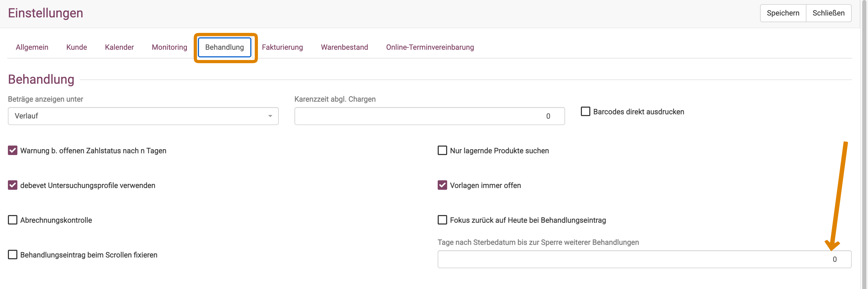This screenshot has height=289, width=868.
Task: Click the Schließen button
Action: click(829, 13)
